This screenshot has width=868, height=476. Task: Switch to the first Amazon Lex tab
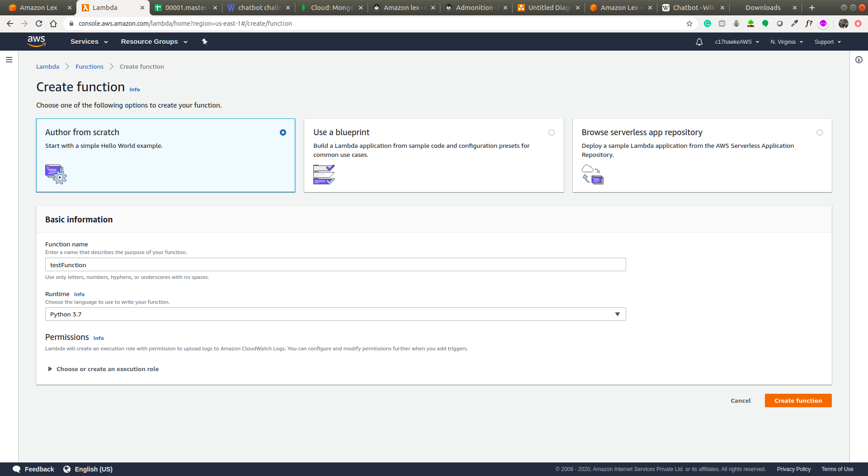tap(38, 8)
